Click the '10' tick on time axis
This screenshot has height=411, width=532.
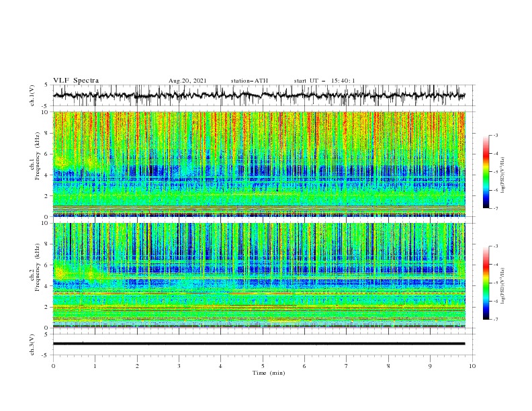coord(472,366)
